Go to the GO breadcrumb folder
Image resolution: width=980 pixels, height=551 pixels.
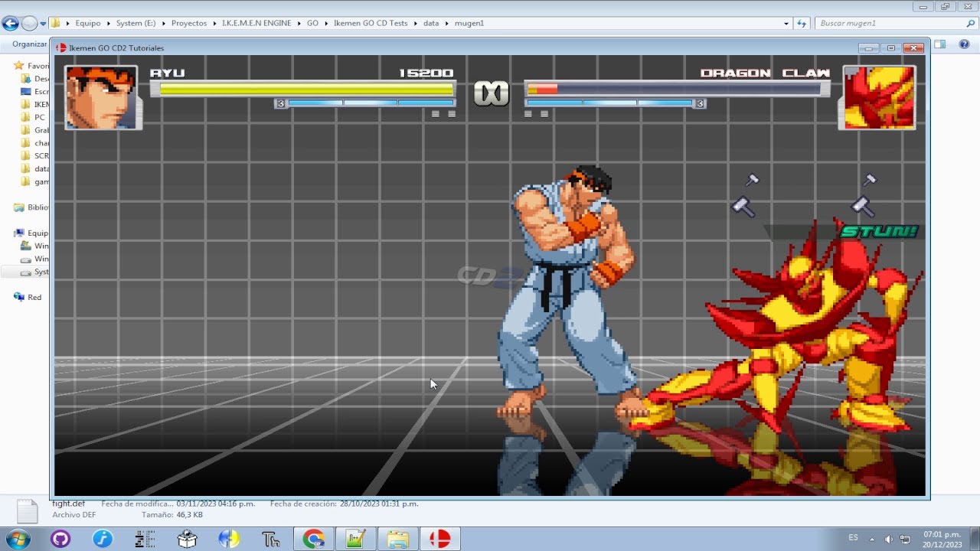[312, 23]
